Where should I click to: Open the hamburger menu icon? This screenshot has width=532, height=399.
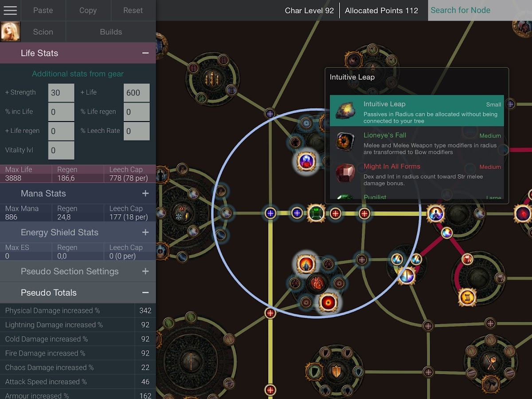click(x=10, y=10)
